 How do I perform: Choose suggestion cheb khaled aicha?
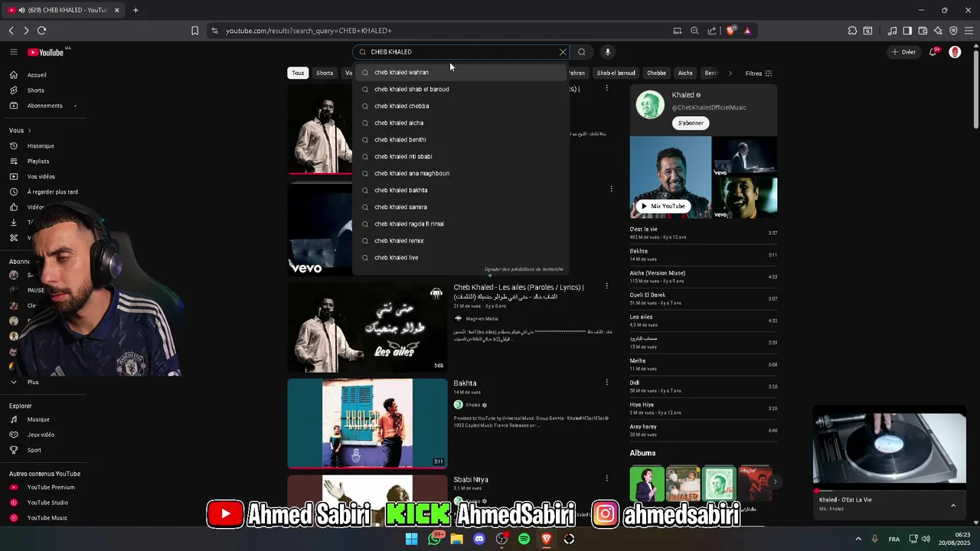[461, 122]
